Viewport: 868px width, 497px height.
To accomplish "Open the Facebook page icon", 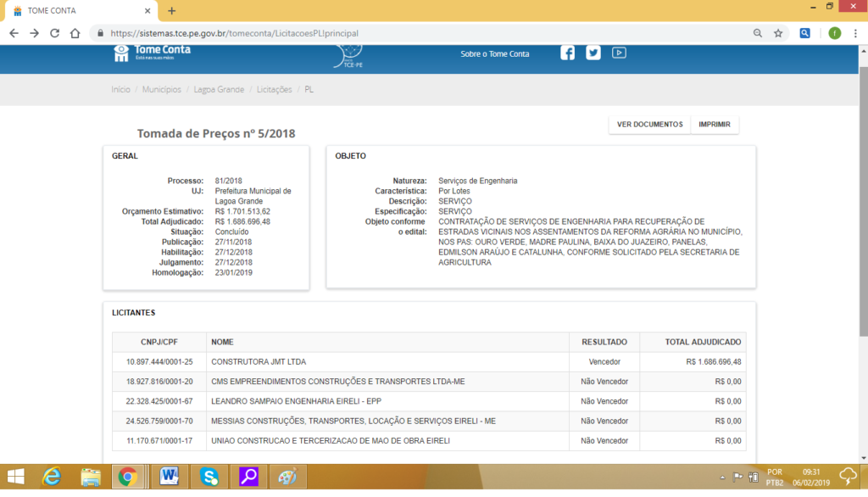I will point(568,53).
